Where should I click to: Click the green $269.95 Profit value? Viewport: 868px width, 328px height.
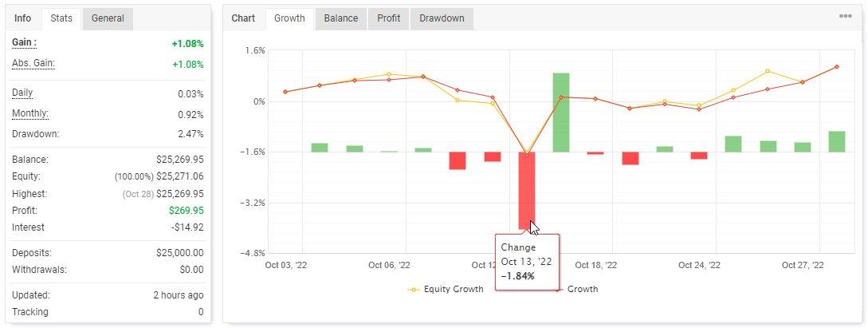tap(187, 211)
